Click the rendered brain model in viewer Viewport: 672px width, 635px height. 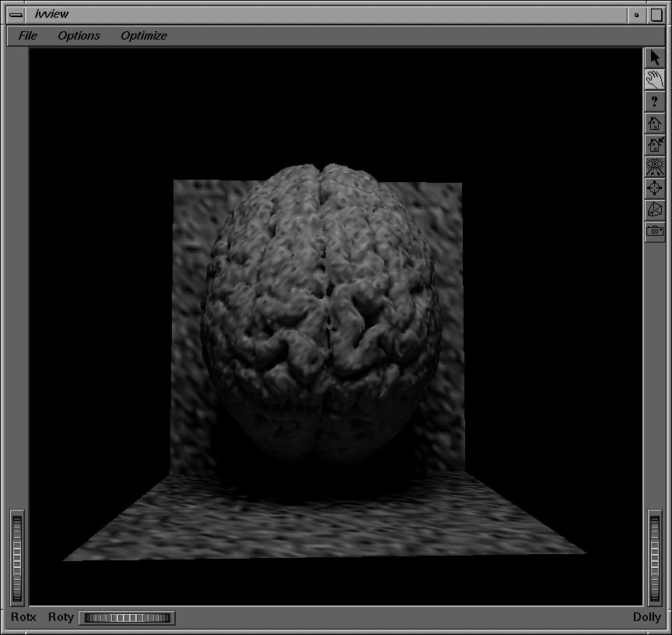[321, 313]
